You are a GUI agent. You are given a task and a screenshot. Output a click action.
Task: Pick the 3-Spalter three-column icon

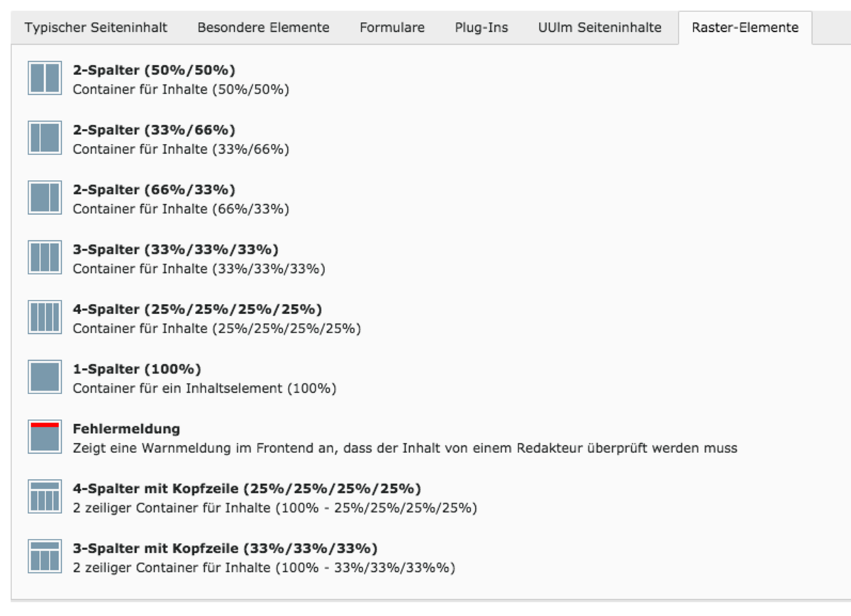pos(45,257)
